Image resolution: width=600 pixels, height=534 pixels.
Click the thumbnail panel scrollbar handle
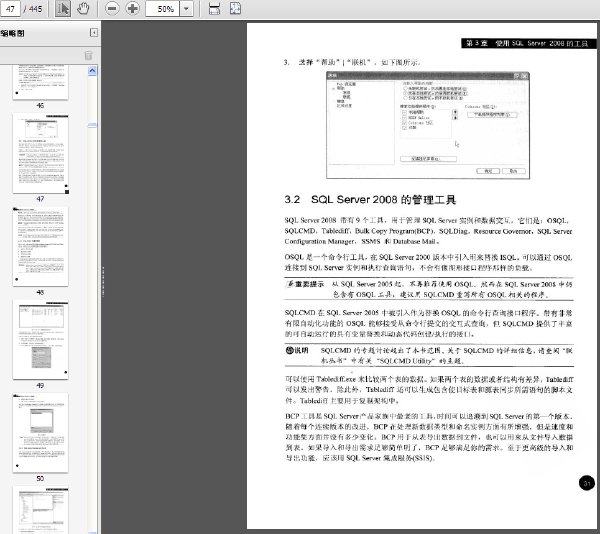click(92, 125)
